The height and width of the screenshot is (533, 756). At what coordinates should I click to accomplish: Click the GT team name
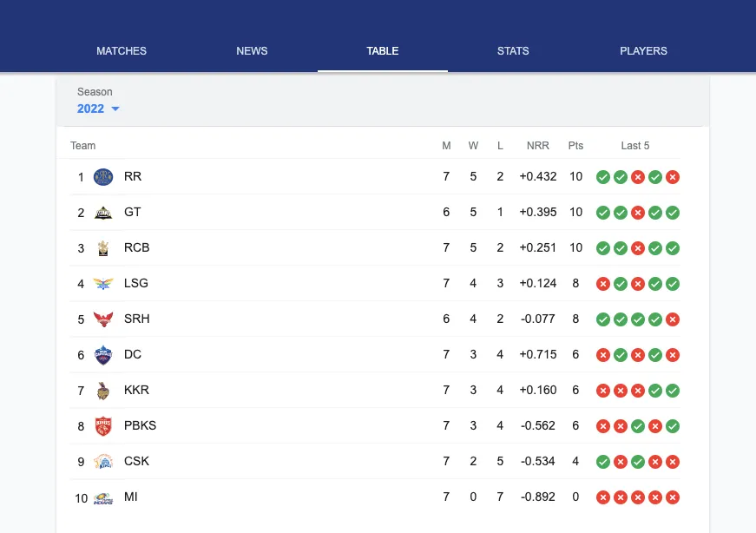tap(132, 212)
